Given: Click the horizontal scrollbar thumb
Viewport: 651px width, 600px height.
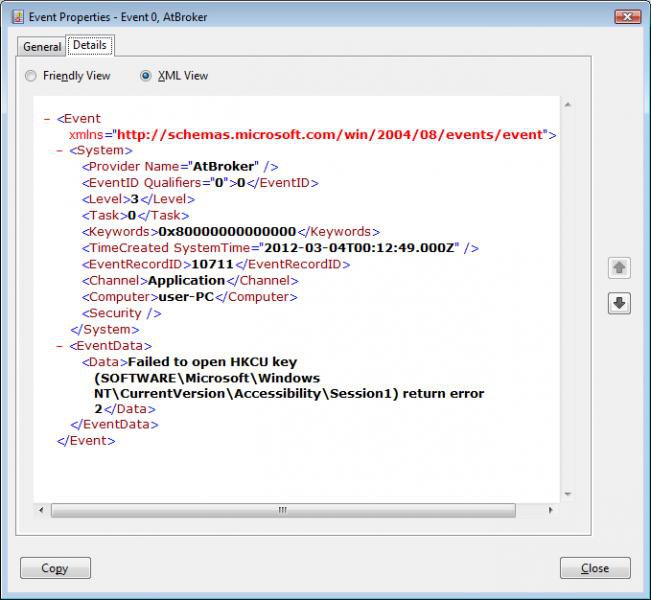Looking at the screenshot, I should (x=283, y=510).
